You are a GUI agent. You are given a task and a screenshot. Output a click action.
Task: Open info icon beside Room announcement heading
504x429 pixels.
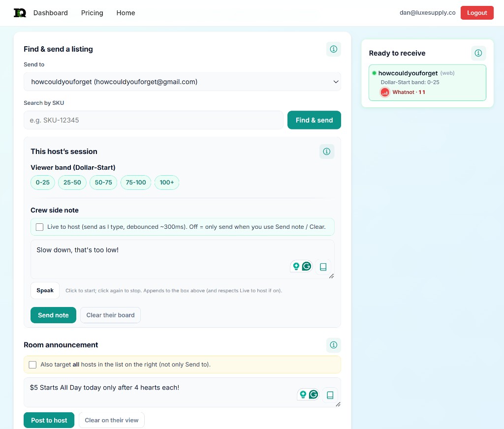click(x=333, y=345)
